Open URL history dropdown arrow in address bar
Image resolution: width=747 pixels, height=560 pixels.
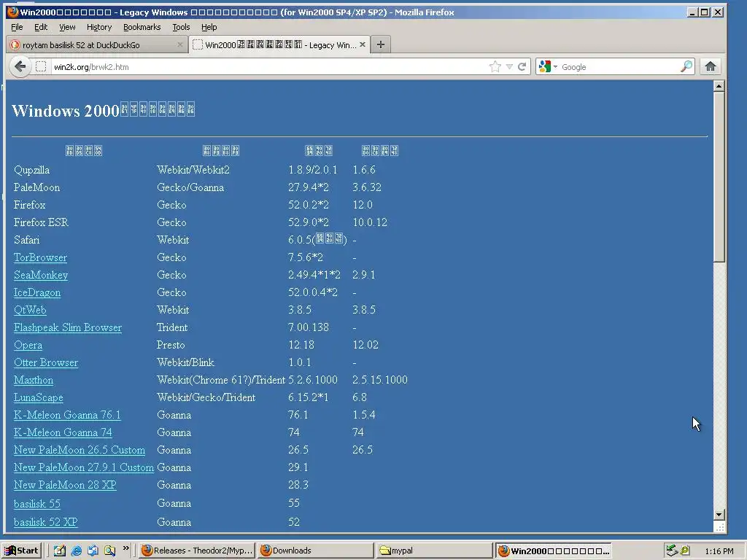[x=508, y=67]
